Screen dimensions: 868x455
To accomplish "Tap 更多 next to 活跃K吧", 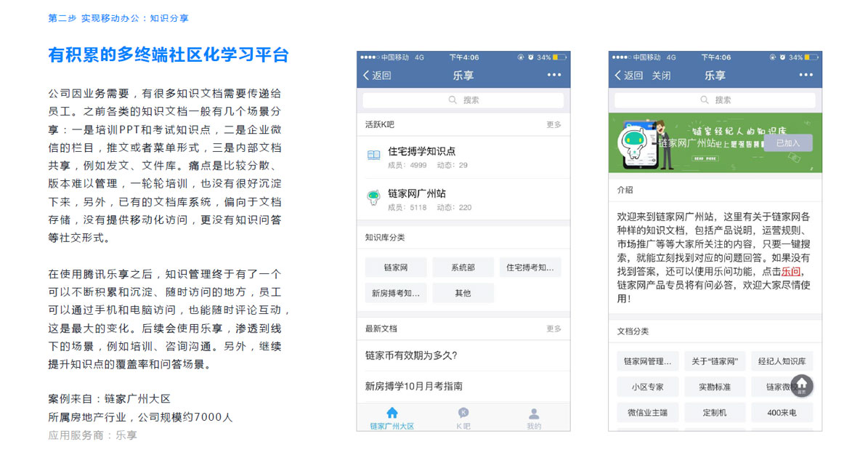I will pos(553,125).
